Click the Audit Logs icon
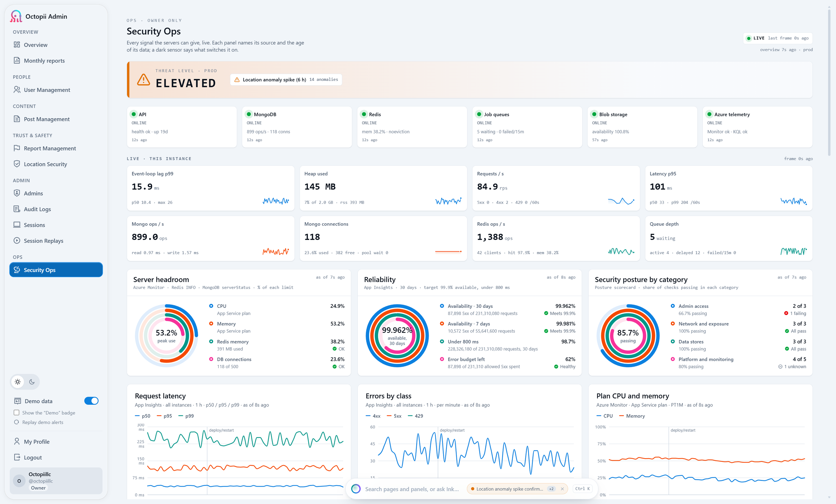Screen dimensions: 836x504 (17, 209)
